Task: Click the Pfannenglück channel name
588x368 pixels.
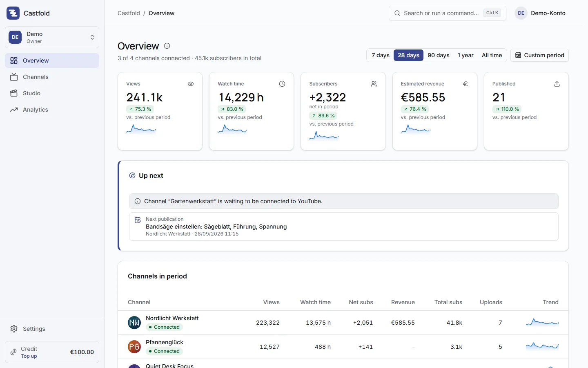Action: pyautogui.click(x=165, y=342)
